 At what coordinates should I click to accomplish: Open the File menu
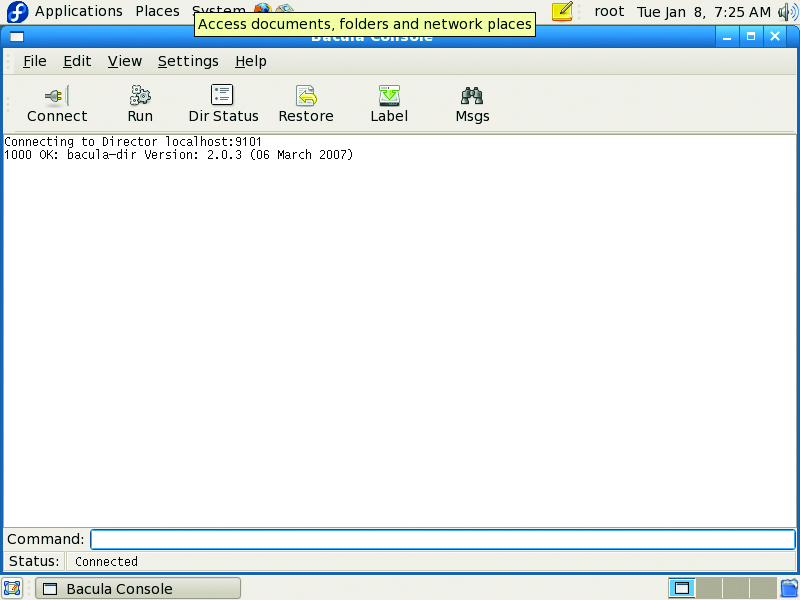[35, 61]
